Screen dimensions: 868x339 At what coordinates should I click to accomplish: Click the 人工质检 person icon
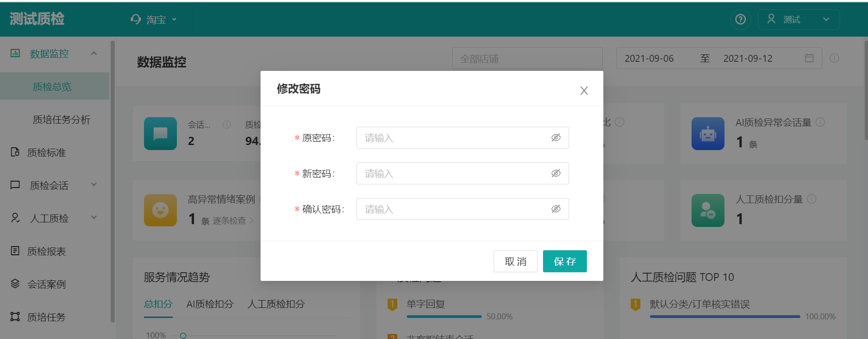(15, 218)
